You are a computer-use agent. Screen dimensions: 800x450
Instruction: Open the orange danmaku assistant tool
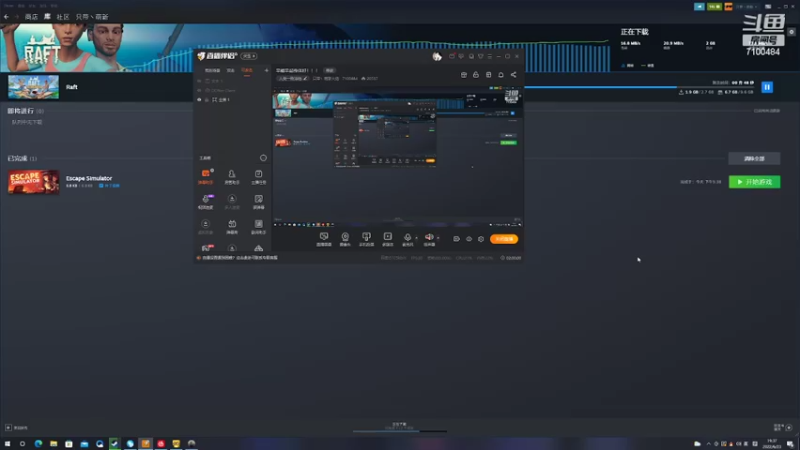[x=206, y=177]
